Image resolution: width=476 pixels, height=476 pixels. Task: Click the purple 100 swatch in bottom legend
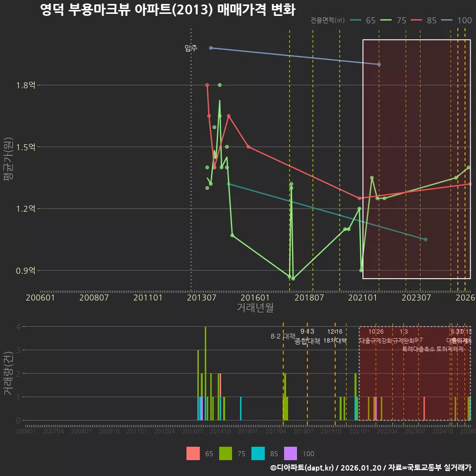point(291,453)
